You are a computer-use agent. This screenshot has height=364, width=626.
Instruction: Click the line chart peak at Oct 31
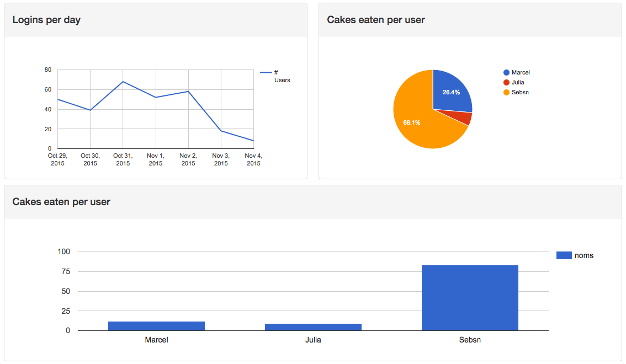point(123,82)
